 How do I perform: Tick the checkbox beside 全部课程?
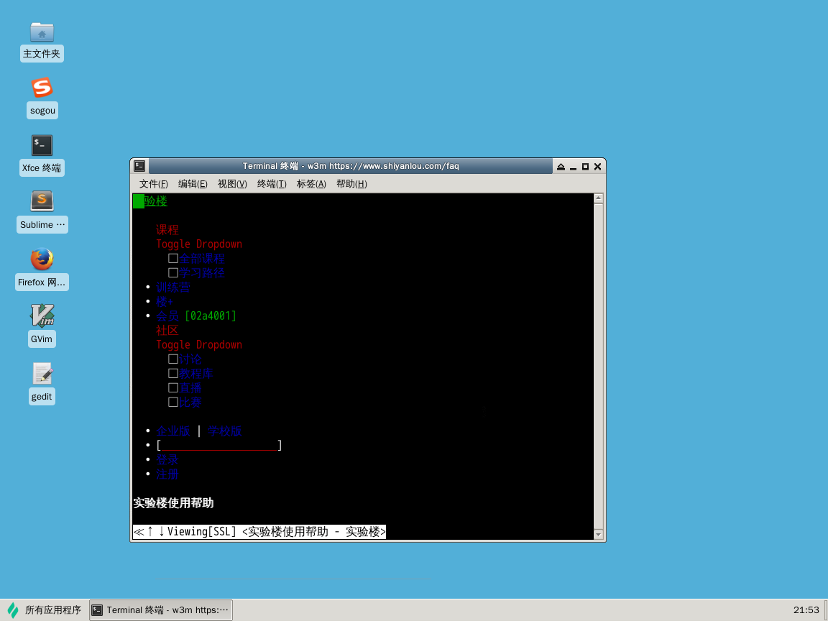172,259
